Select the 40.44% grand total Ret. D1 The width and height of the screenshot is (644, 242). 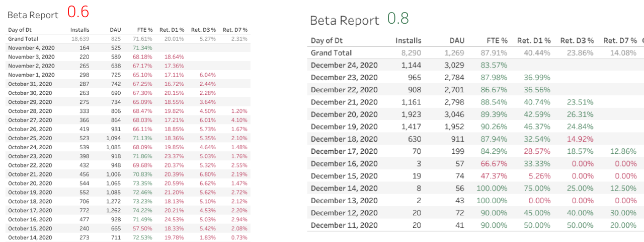point(536,53)
